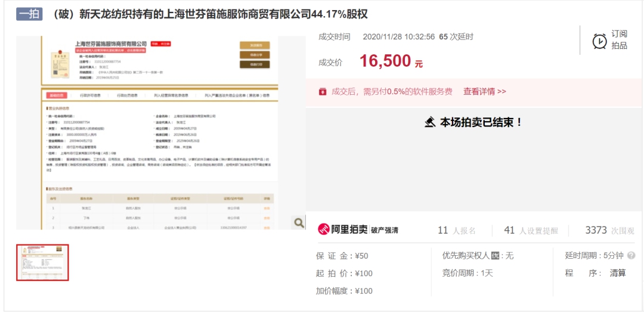Click the magnifier zoom icon on image
The image size is (644, 313).
tap(299, 223)
